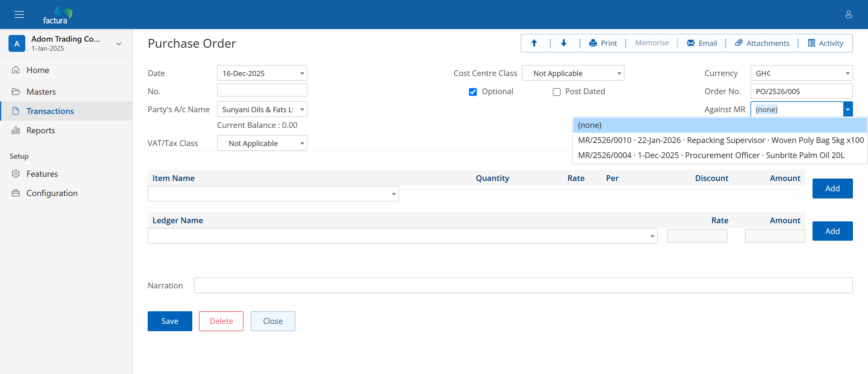Image resolution: width=868 pixels, height=374 pixels.
Task: Delete the purchase order
Action: point(221,321)
